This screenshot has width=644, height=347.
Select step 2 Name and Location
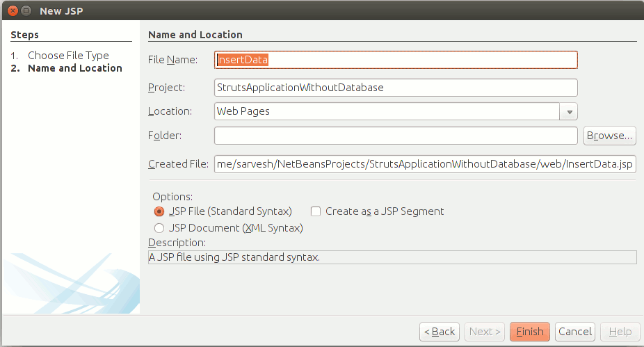click(x=67, y=68)
